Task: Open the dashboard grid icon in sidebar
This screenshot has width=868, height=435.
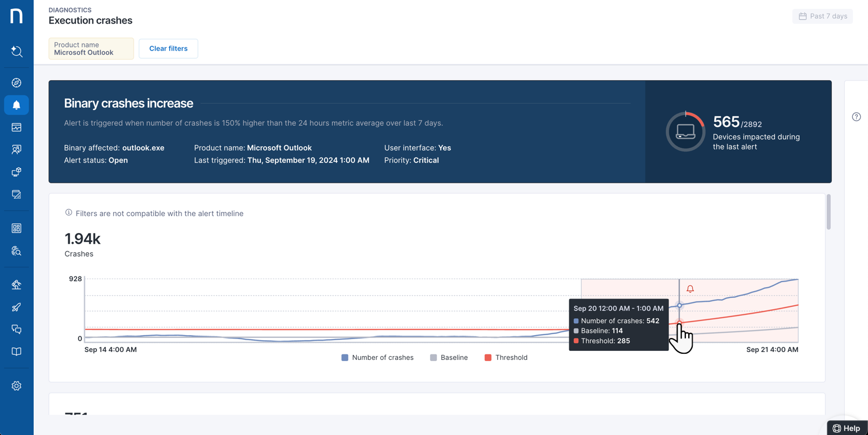Action: click(16, 229)
